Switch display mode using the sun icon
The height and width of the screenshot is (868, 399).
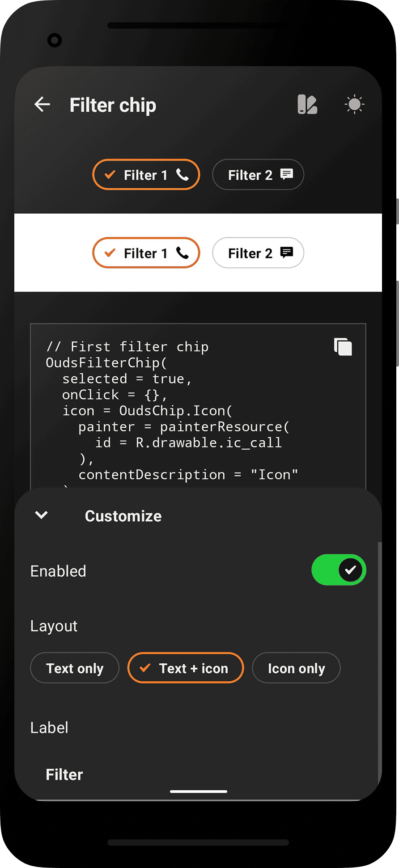pos(354,104)
